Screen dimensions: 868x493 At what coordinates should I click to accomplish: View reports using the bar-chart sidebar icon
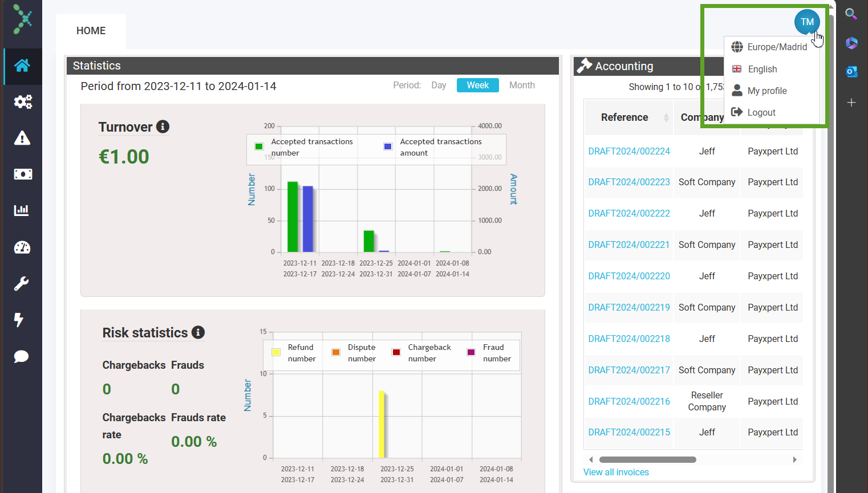(x=21, y=210)
